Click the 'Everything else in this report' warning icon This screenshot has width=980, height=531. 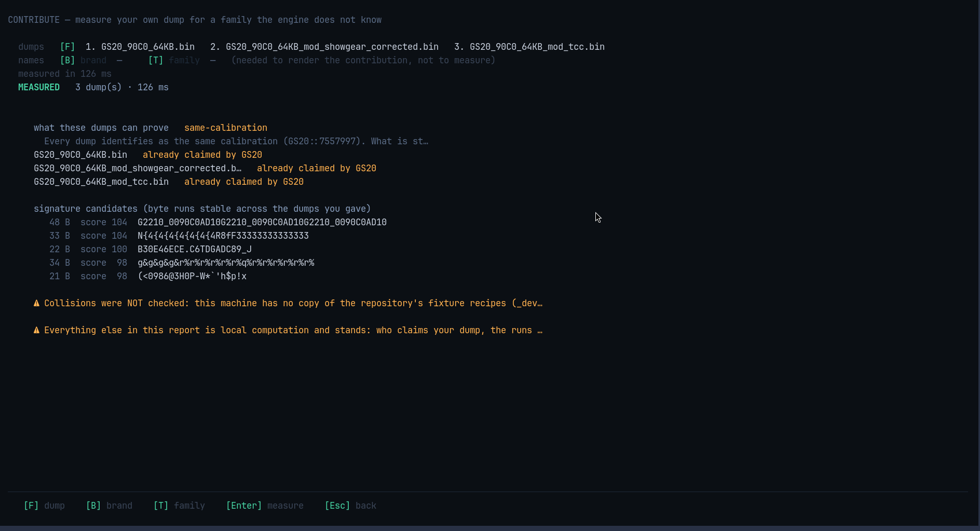[x=36, y=330]
